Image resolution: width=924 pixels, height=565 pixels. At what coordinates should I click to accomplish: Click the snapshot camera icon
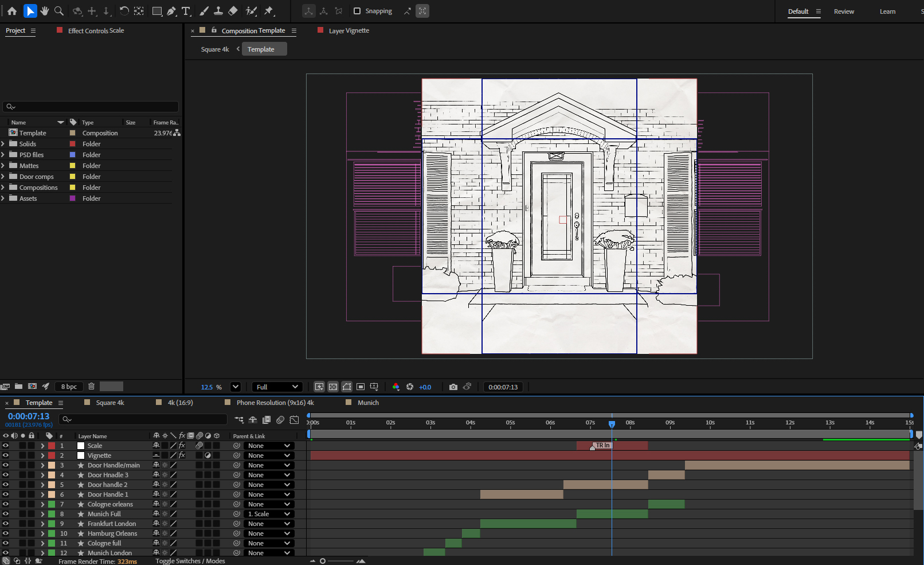tap(453, 387)
